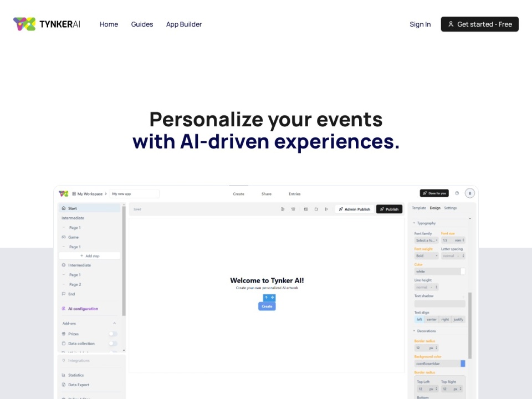Set text align to justify
Image resolution: width=532 pixels, height=399 pixels.
[x=458, y=319]
